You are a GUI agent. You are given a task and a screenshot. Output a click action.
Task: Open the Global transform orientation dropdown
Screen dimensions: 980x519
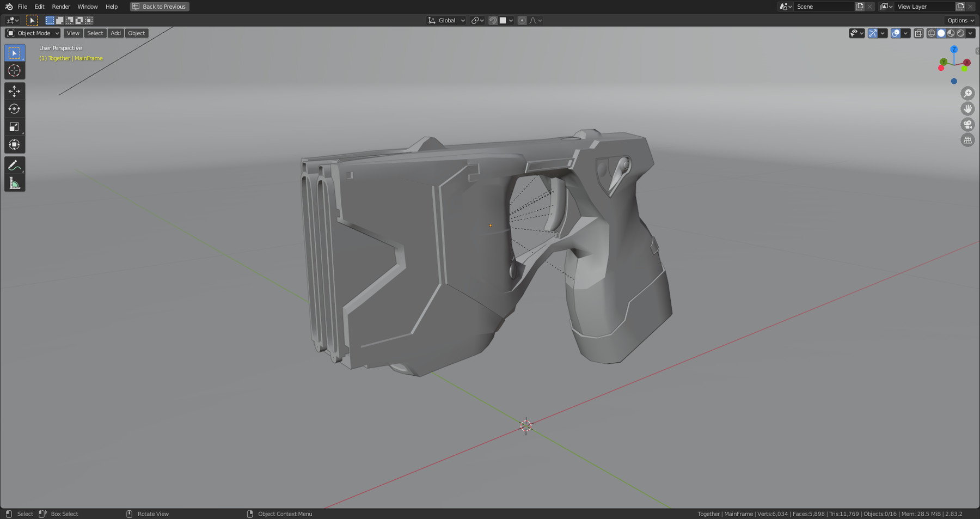click(x=446, y=20)
